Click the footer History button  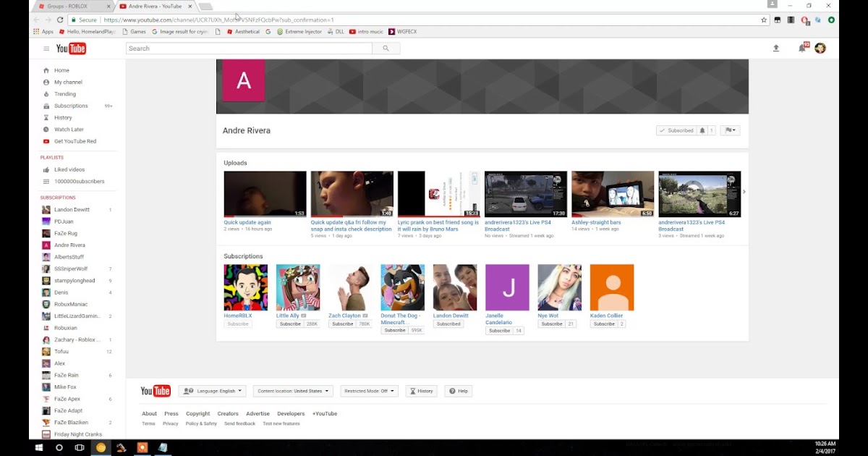pyautogui.click(x=421, y=391)
